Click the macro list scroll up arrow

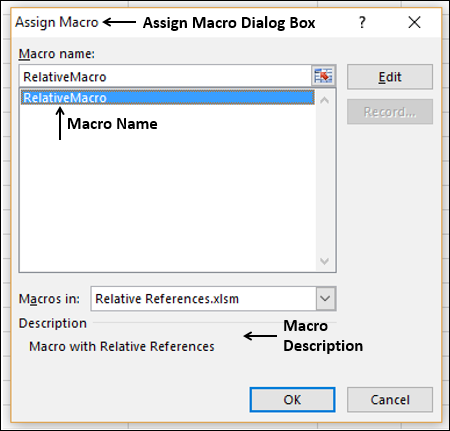click(324, 100)
